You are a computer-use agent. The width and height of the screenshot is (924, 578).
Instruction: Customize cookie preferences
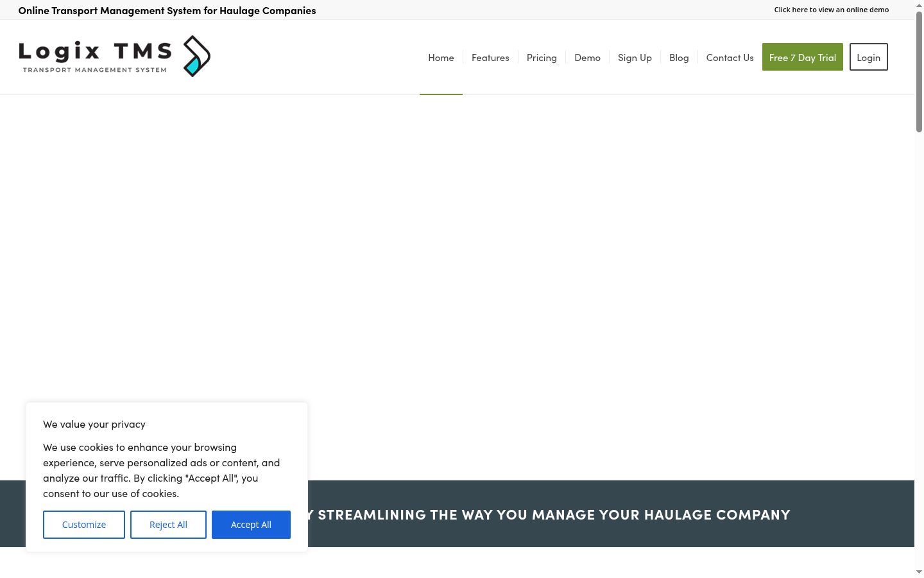click(84, 525)
